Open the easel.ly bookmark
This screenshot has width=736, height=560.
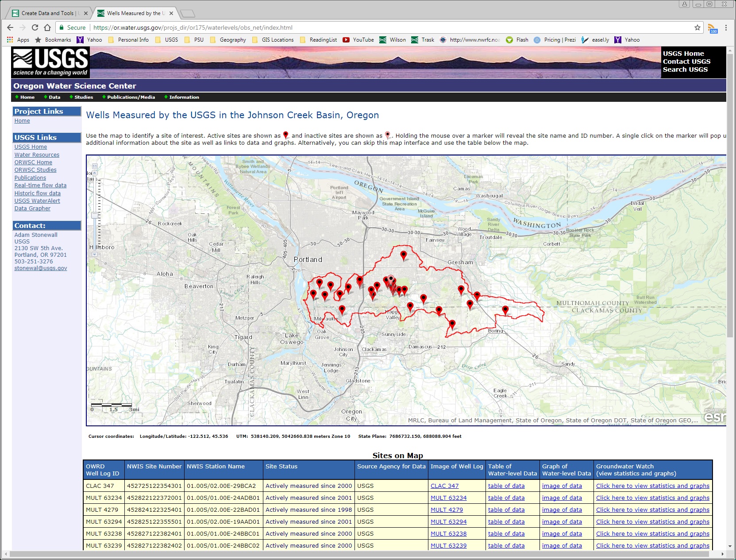coord(595,40)
